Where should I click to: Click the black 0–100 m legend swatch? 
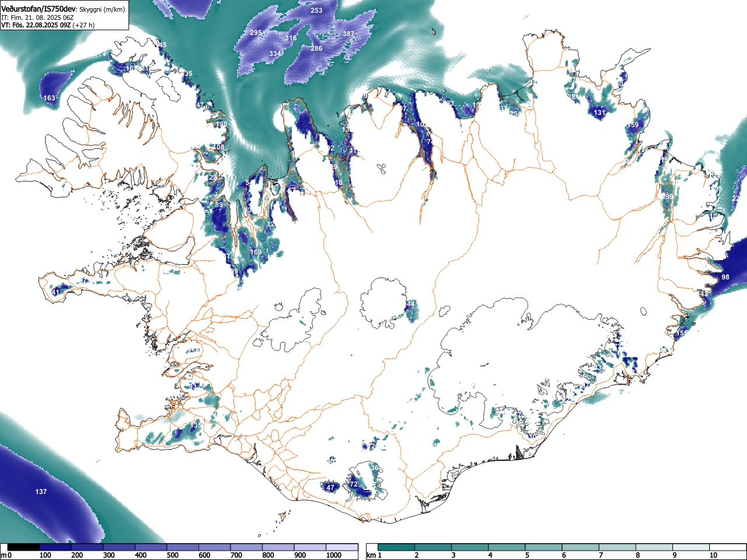pyautogui.click(x=24, y=547)
